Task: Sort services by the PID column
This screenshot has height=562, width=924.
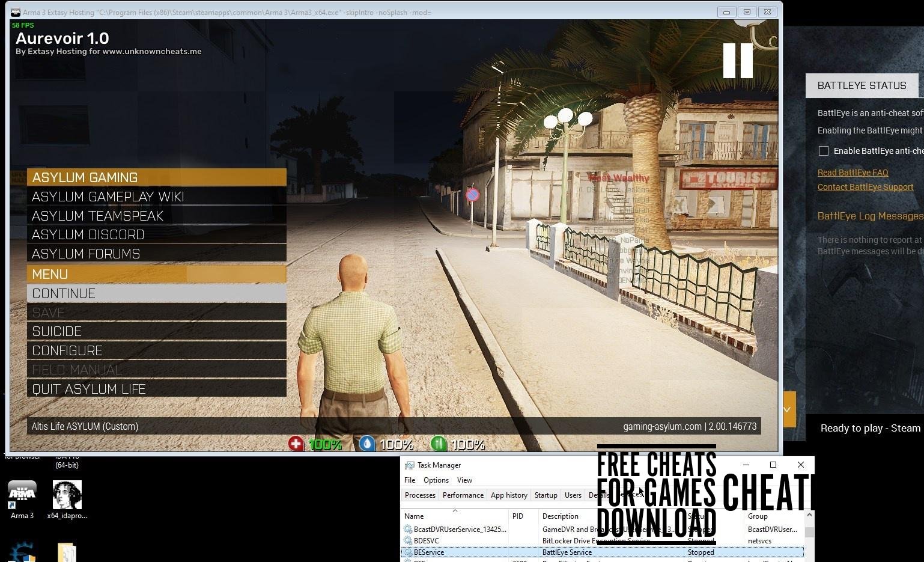Action: click(524, 516)
